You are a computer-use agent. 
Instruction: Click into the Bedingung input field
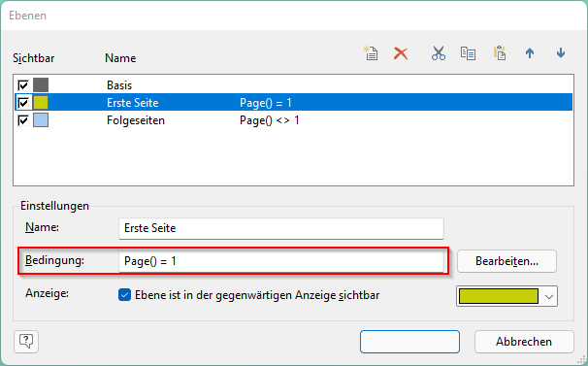pyautogui.click(x=281, y=261)
